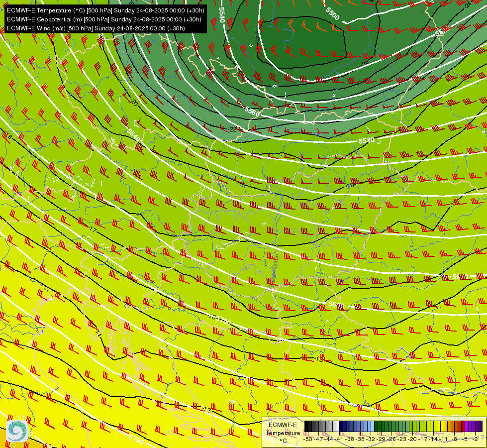Click the -11 legend tick label
Screen dimensions: 487x448
444,439
